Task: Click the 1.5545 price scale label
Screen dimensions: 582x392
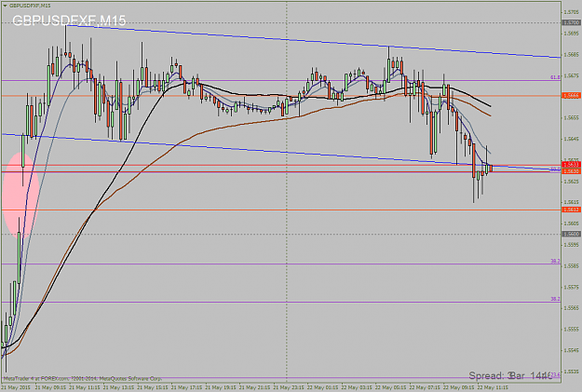Action: [572, 350]
